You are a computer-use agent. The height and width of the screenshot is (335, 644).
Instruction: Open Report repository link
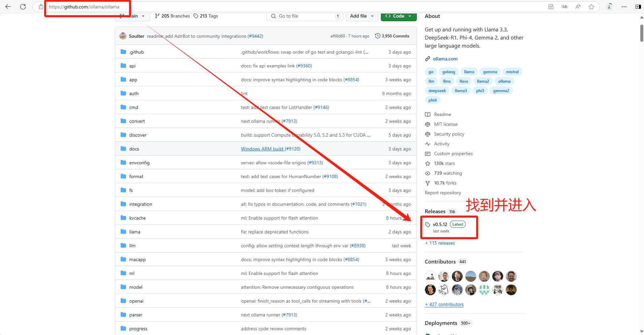pyautogui.click(x=443, y=193)
